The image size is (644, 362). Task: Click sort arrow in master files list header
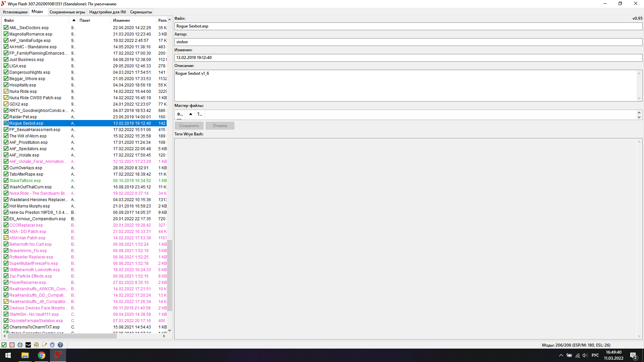click(191, 114)
